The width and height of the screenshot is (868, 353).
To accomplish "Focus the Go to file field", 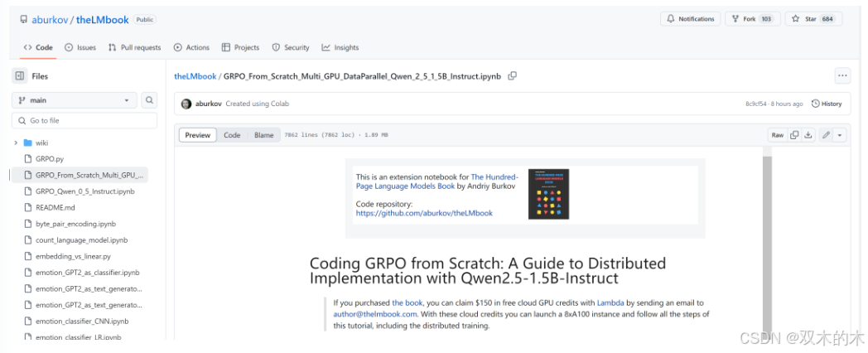I will 84,120.
